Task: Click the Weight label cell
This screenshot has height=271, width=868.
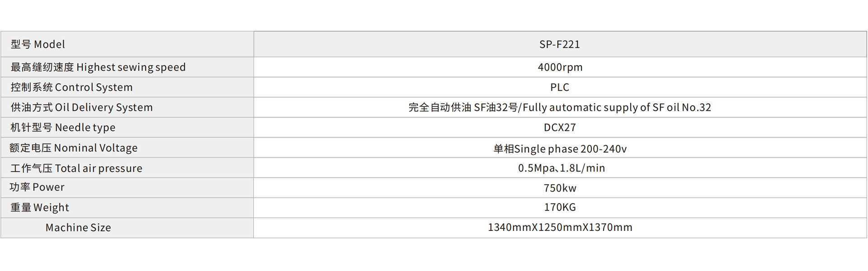Action: tap(40, 207)
